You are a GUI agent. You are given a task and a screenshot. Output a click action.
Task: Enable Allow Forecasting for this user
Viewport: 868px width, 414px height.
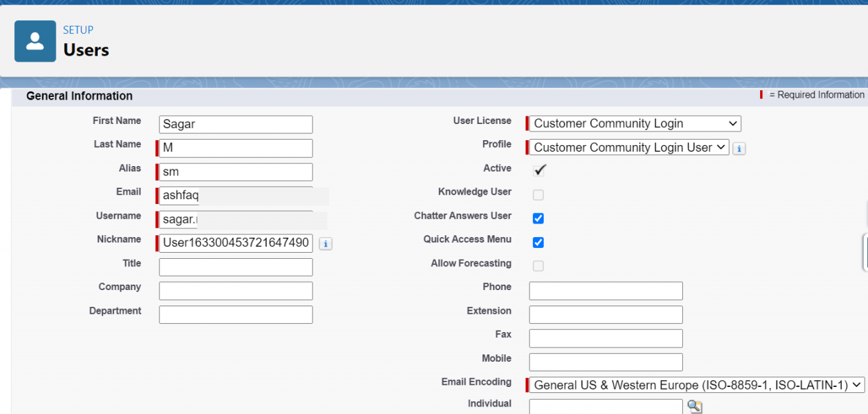point(538,266)
